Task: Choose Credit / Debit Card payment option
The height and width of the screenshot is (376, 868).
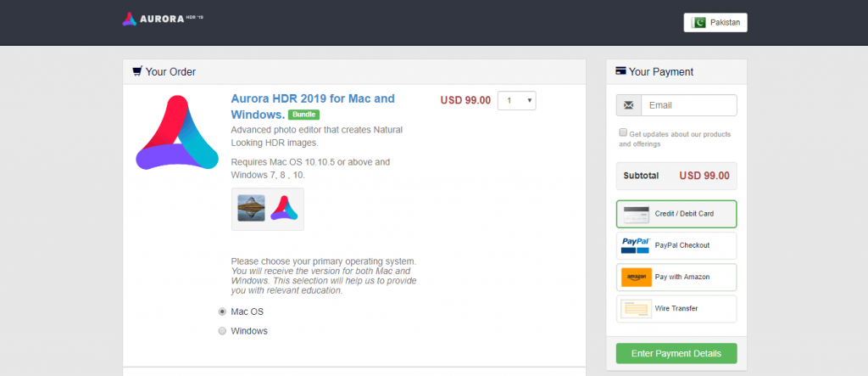Action: point(676,214)
